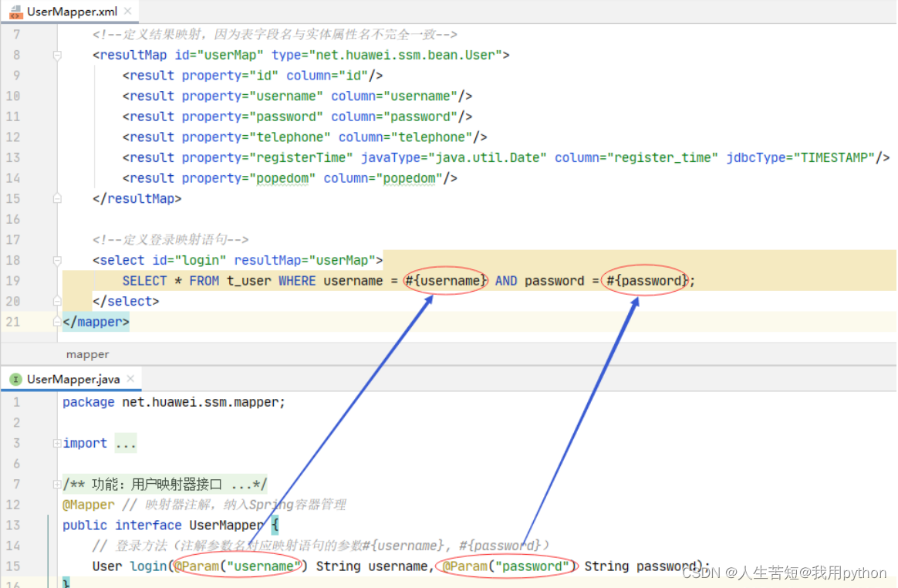
Task: Click the #{password} parameter in SQL
Action: coord(647,281)
